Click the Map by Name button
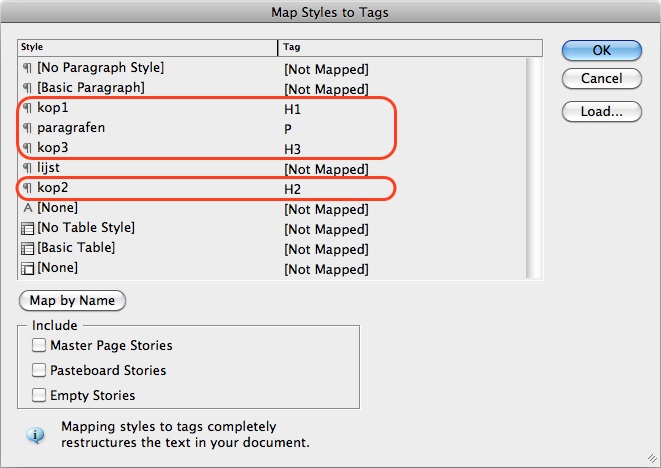Viewport: 661px width, 468px height. 72,301
